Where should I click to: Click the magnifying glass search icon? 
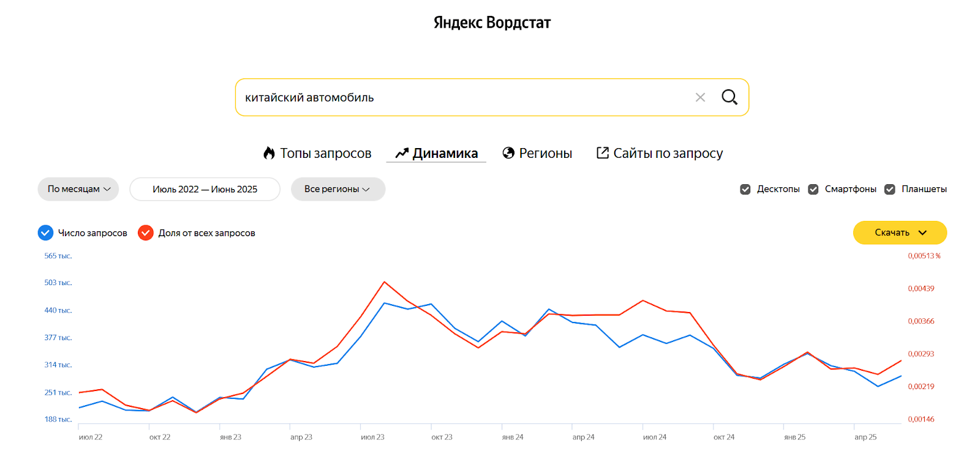tap(729, 97)
